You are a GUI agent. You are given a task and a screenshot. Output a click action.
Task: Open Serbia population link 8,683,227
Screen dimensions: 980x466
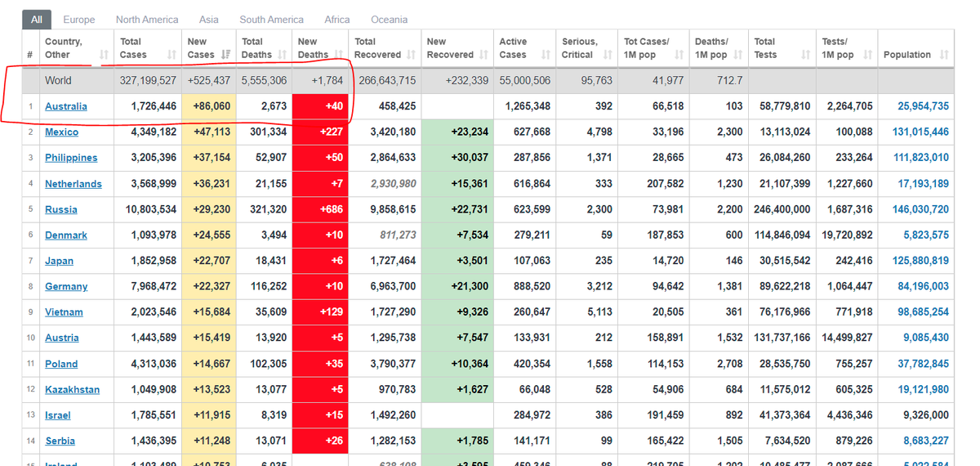pyautogui.click(x=926, y=441)
